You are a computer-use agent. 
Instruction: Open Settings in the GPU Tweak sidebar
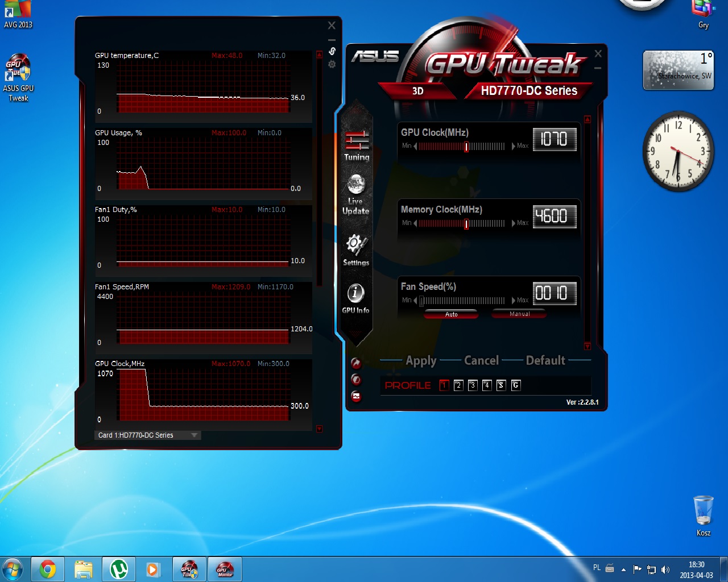(356, 250)
